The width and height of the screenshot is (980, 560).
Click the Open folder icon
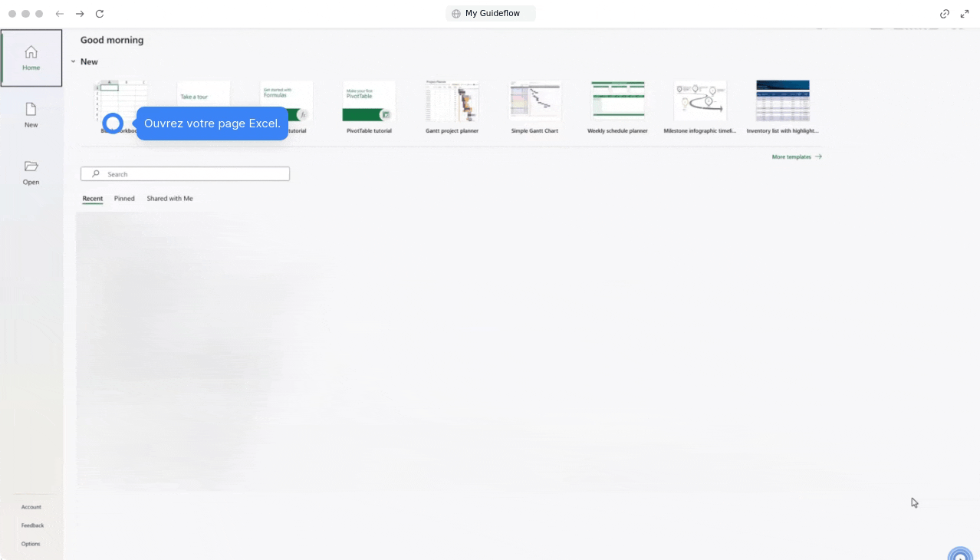[x=31, y=166]
